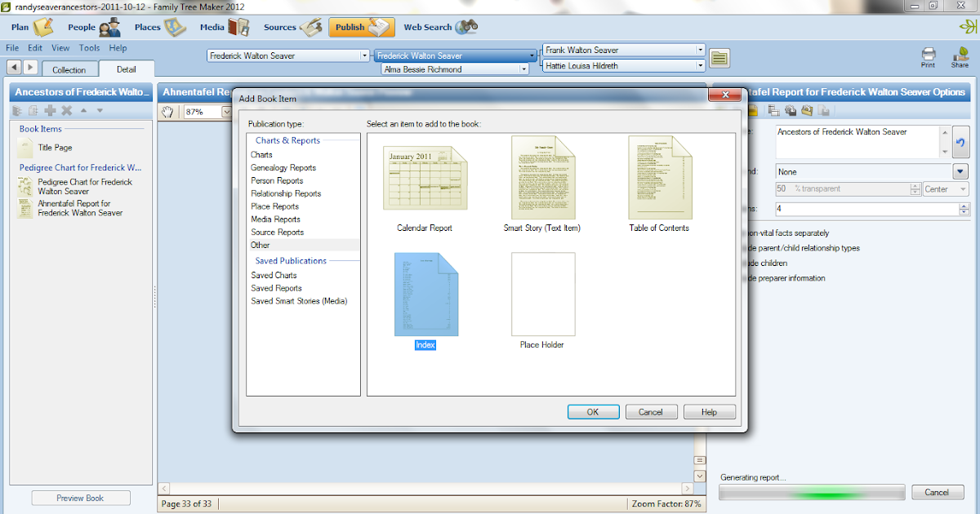The width and height of the screenshot is (980, 514).
Task: Switch to the Detail tab
Action: pyautogui.click(x=127, y=69)
